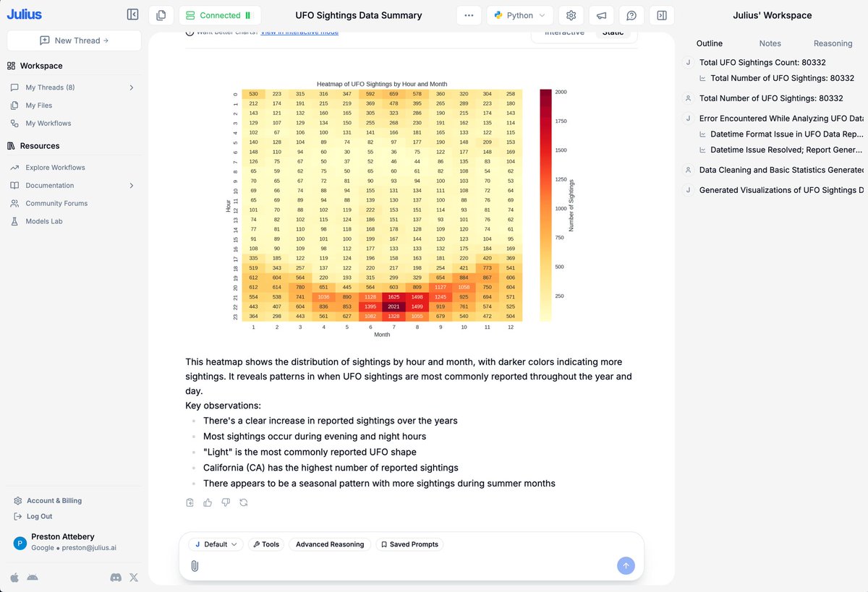Give thumbs up to the response
Viewport: 868px width, 592px height.
pyautogui.click(x=208, y=502)
